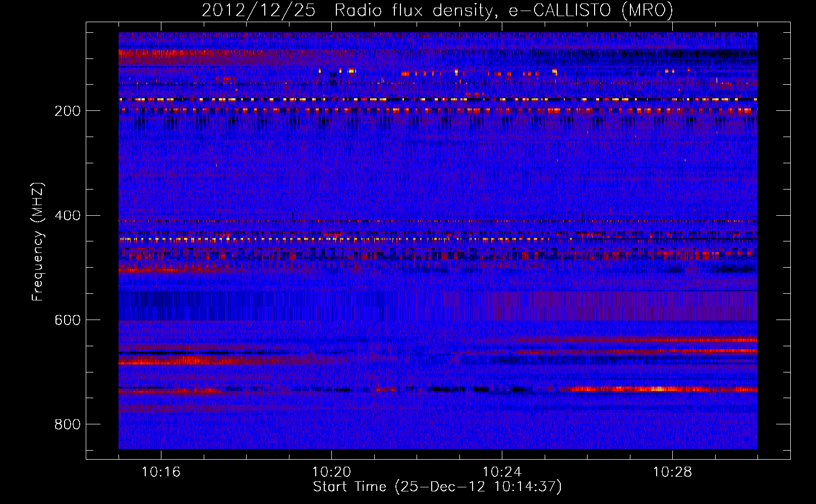Click the "10:28" time tick label
Viewport: 816px width, 504px height.
[672, 472]
